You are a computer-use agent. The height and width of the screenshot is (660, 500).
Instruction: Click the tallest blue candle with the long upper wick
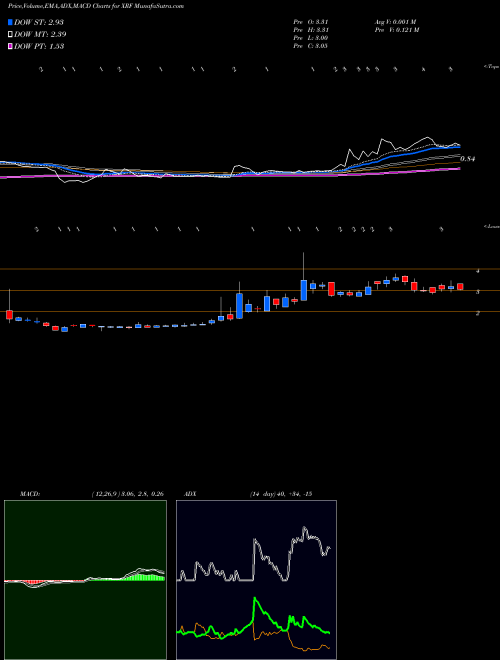(x=303, y=290)
